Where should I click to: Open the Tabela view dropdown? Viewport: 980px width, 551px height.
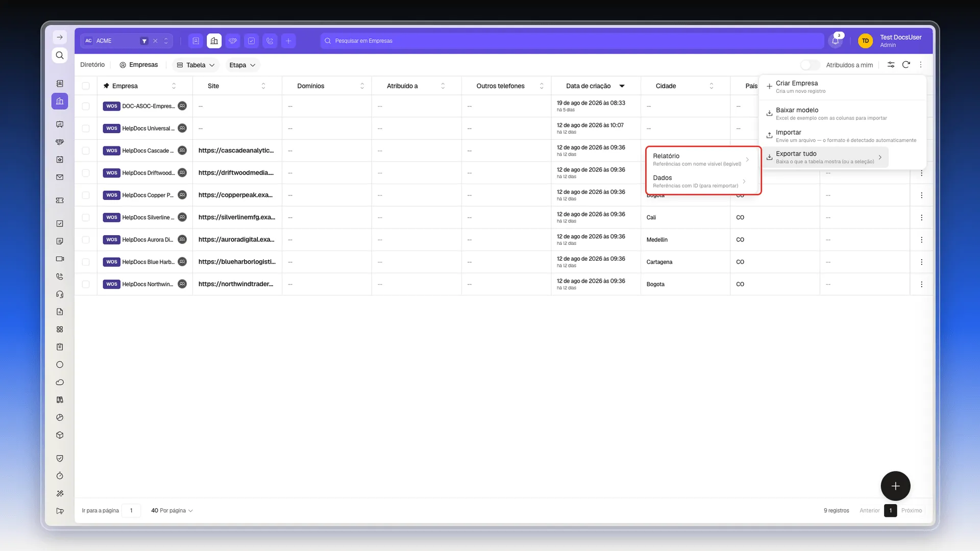pos(195,65)
